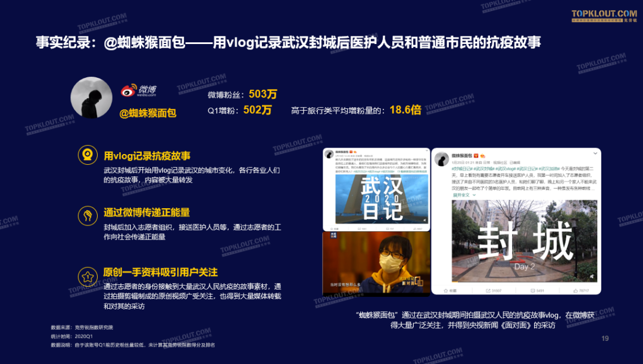
Task: Click the small avatar in the 封城 post
Action: coord(442,159)
